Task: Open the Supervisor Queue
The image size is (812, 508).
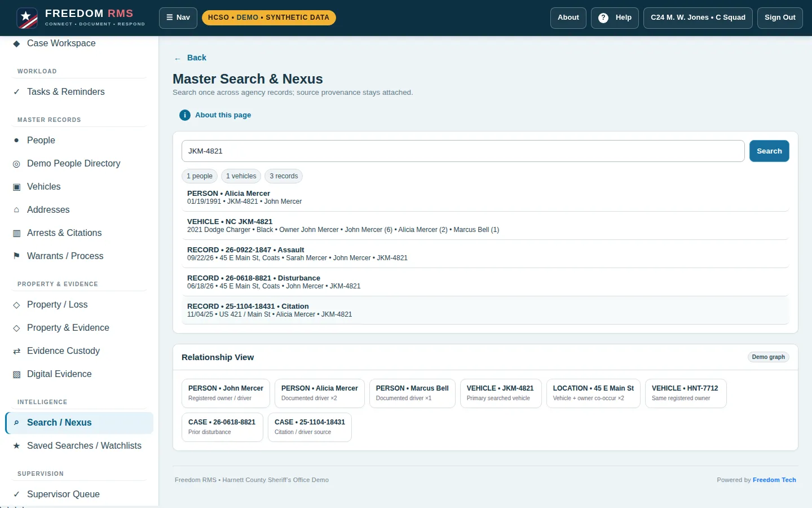Action: pos(79,494)
